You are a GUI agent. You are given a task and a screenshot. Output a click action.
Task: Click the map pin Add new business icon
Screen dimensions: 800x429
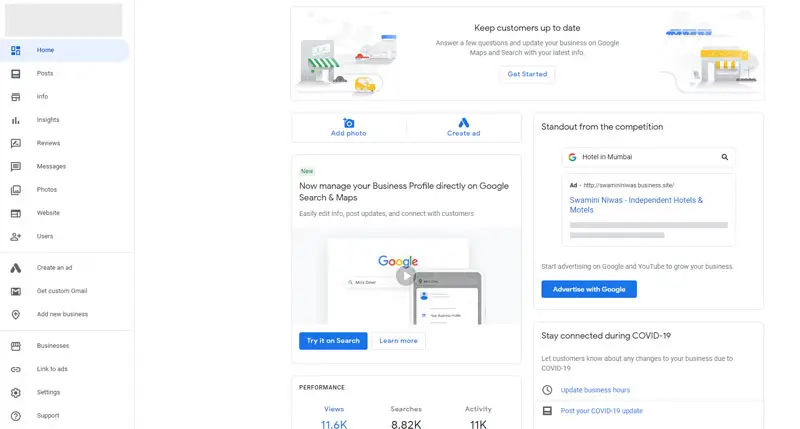[16, 315]
